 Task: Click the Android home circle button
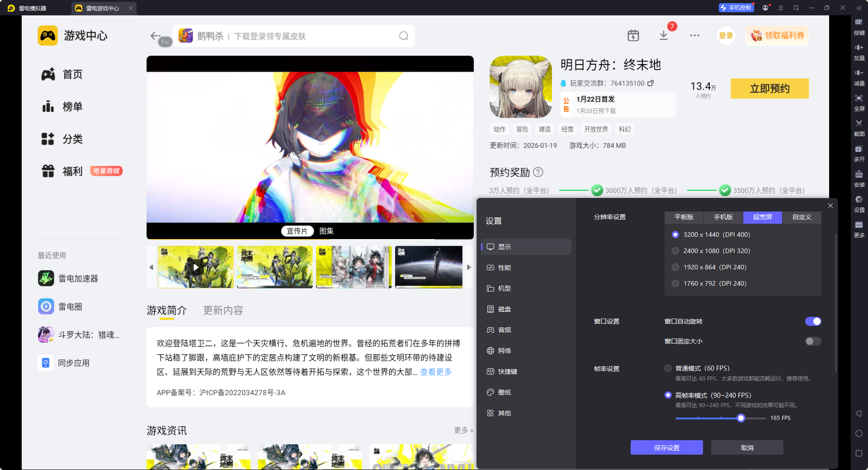coord(859,433)
